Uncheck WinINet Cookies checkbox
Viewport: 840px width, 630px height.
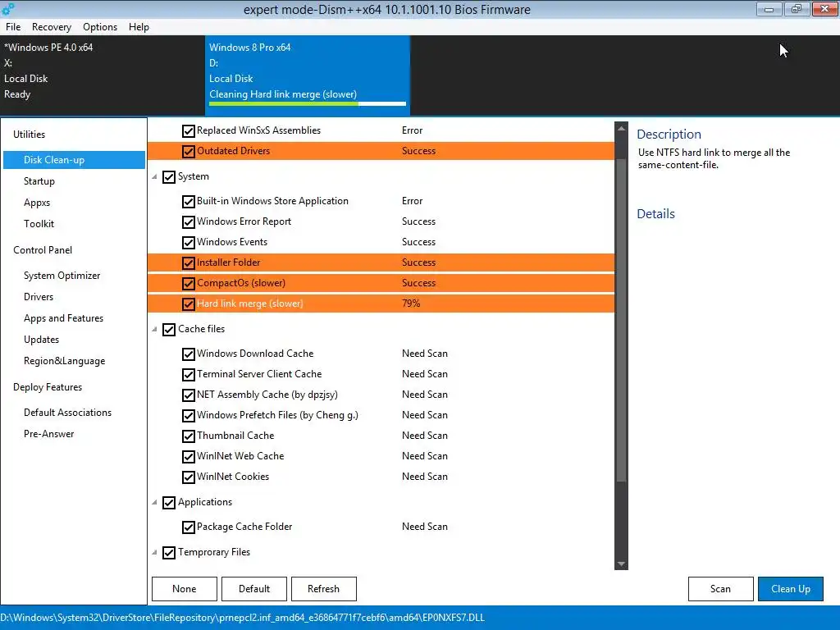coord(188,477)
